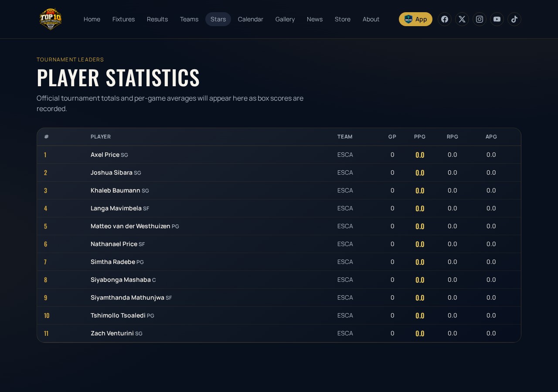Open the Fixtures menu item
558x392 pixels.
(123, 19)
